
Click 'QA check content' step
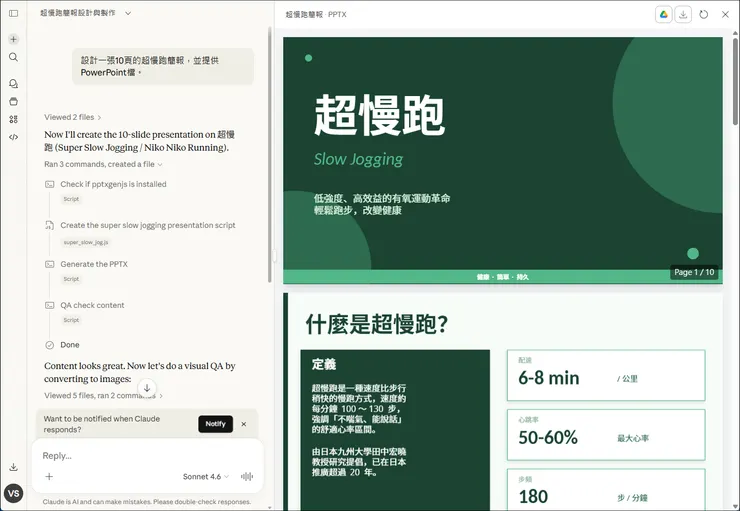click(92, 305)
